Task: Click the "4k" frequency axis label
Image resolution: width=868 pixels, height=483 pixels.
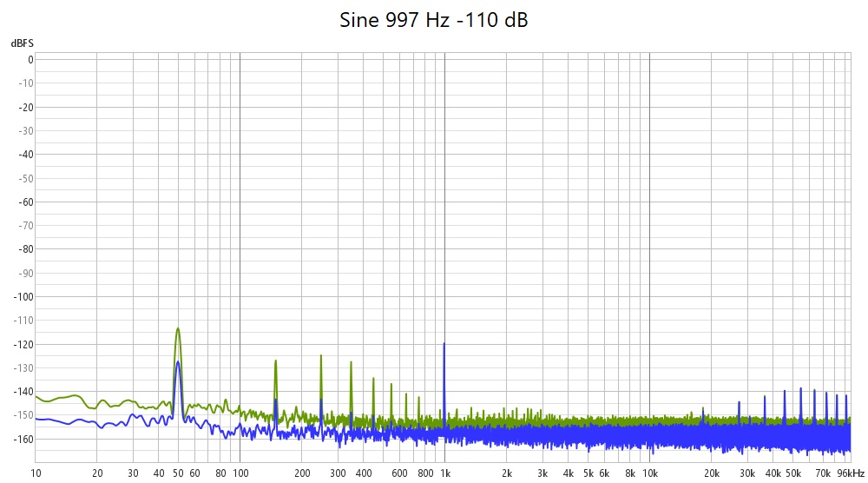Action: pyautogui.click(x=569, y=473)
